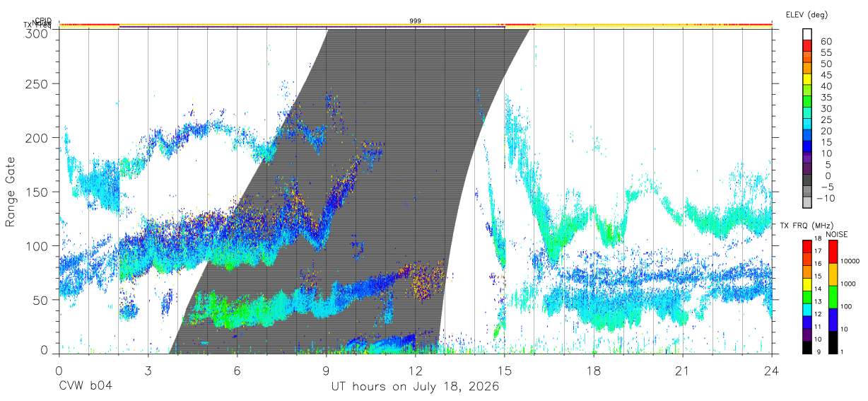The height and width of the screenshot is (401, 868).
Task: Click the red 10000 NOISE swatch
Action: (832, 252)
